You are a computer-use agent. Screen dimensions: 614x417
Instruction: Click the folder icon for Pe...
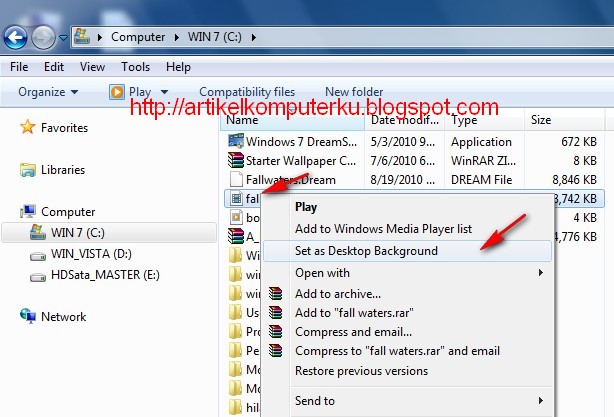(x=235, y=350)
